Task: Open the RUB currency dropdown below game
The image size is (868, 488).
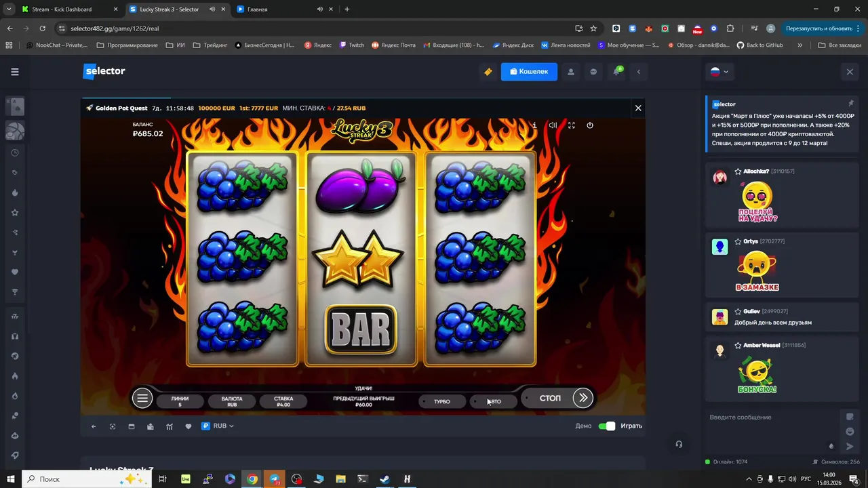Action: tap(218, 426)
